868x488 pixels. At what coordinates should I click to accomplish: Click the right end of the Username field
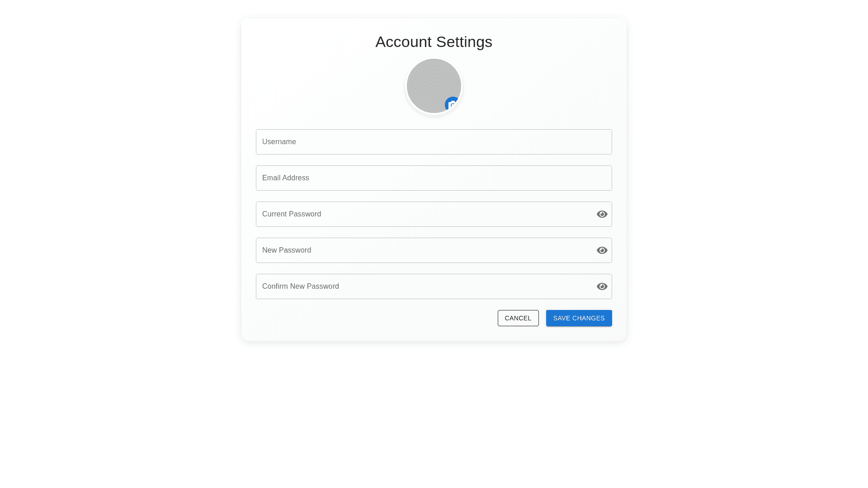(597, 142)
